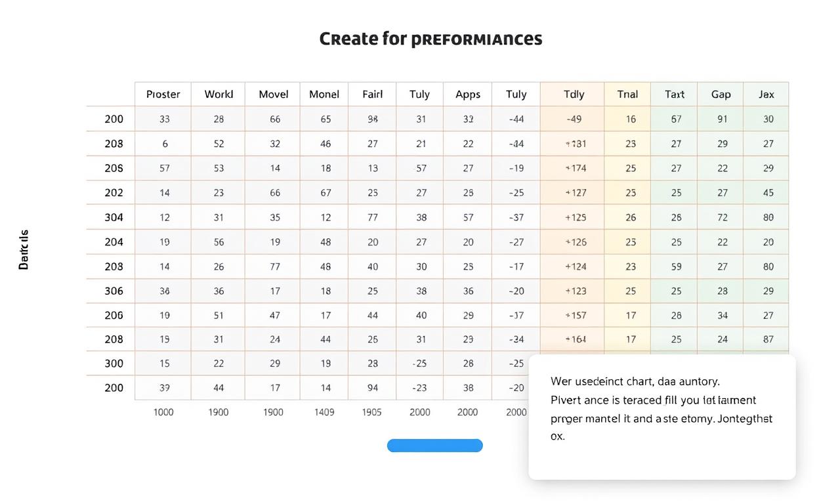
Task: Click the Gap column header
Action: coord(721,94)
